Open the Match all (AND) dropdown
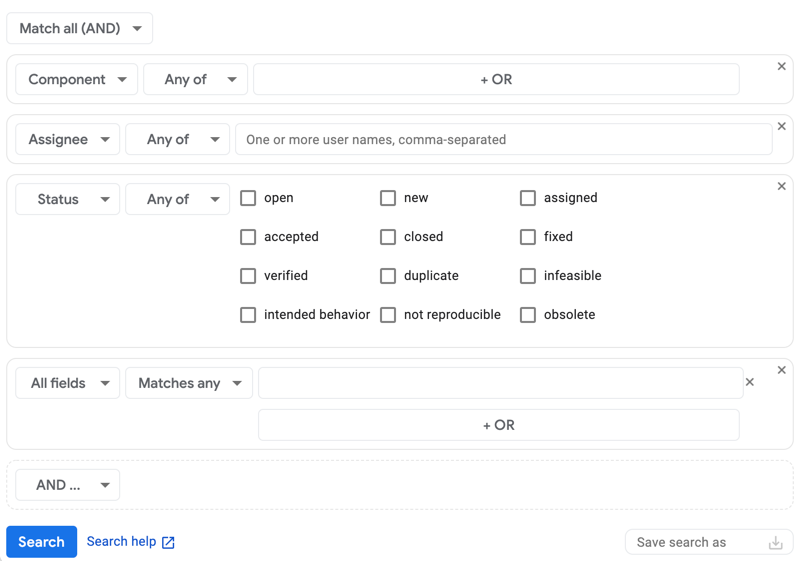The width and height of the screenshot is (797, 561). pos(80,28)
